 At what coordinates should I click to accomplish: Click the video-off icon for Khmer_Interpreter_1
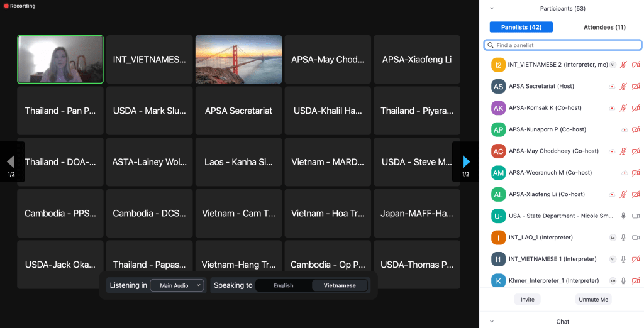tap(635, 281)
